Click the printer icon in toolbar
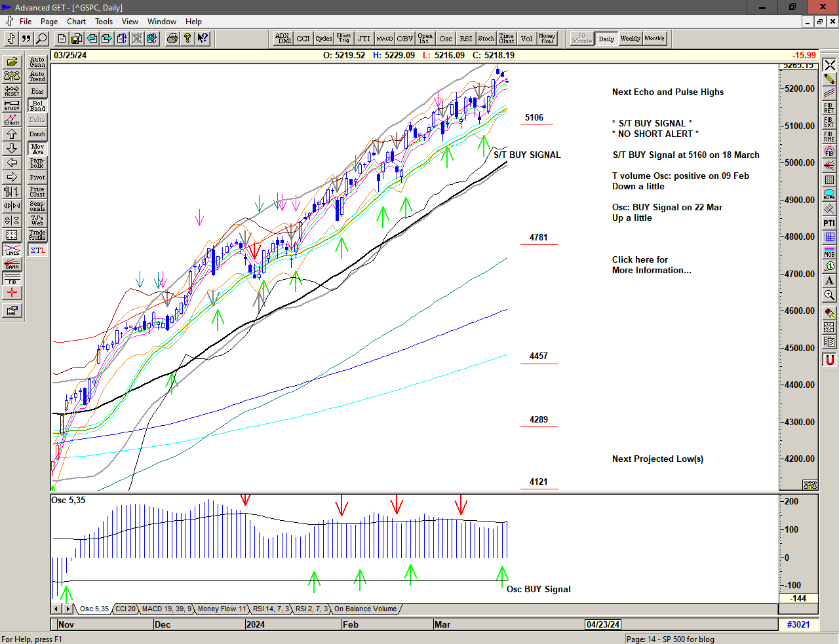Screen dimensions: 839x644 coord(172,39)
